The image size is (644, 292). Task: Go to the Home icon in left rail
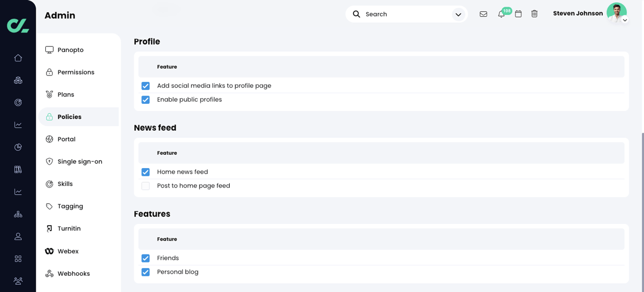(x=18, y=58)
